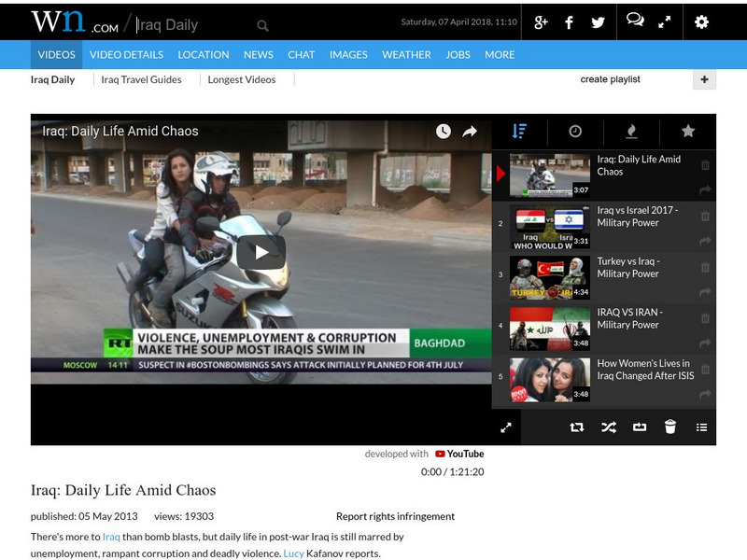Open How Women's Lives in Iraq thumbnail
Image resolution: width=747 pixels, height=560 pixels.
coord(550,380)
